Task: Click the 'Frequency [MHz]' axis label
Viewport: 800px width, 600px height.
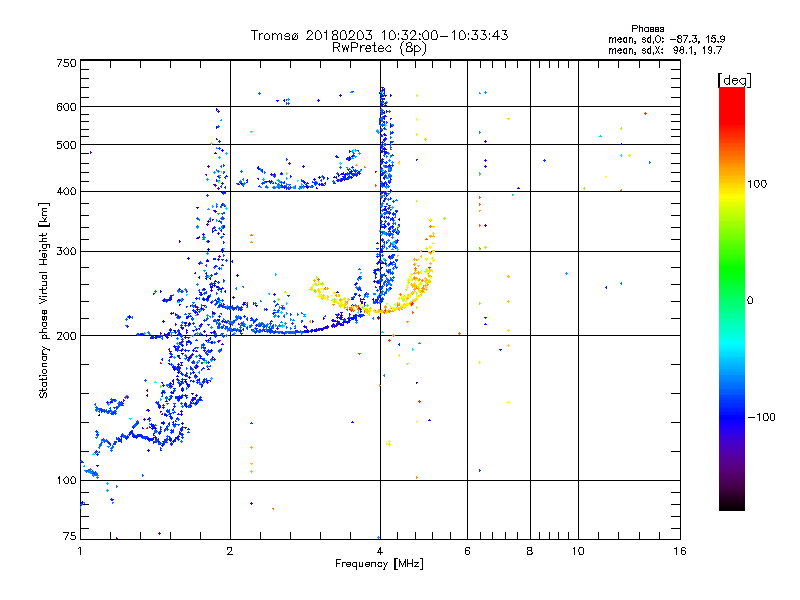Action: coord(379,564)
